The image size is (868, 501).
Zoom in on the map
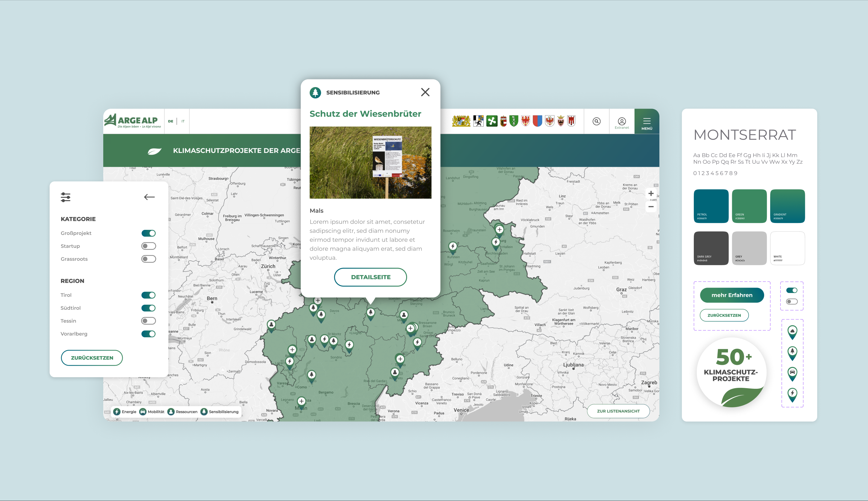click(x=651, y=193)
